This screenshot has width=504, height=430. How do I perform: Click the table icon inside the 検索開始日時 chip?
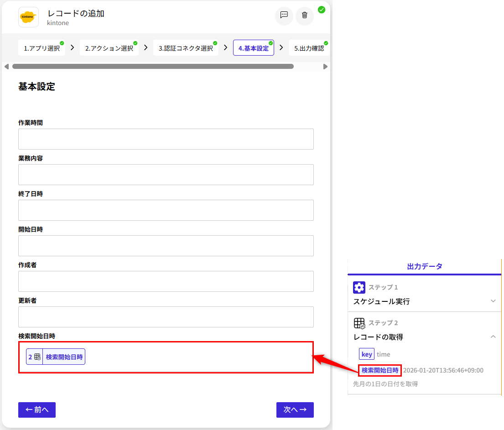[36, 357]
